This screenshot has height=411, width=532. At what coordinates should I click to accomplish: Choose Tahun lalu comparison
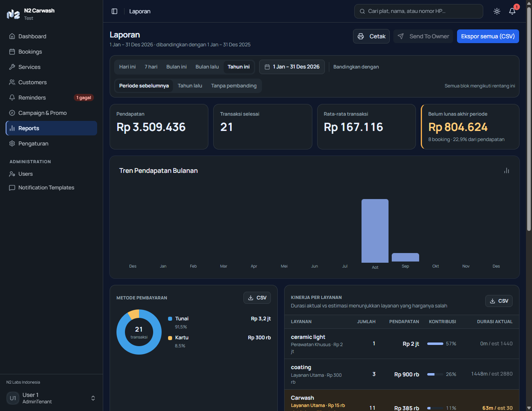coord(190,86)
